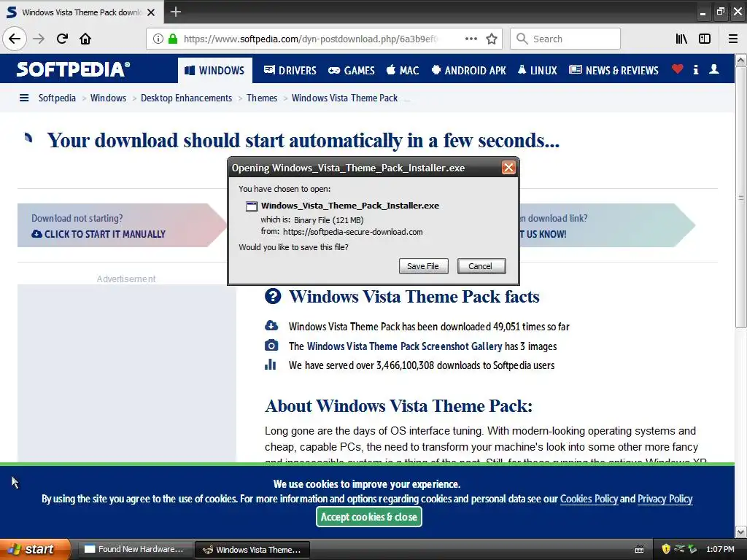This screenshot has height=560, width=747.
Task: Click the camera icon beside Screenshot Gallery
Action: tap(271, 345)
